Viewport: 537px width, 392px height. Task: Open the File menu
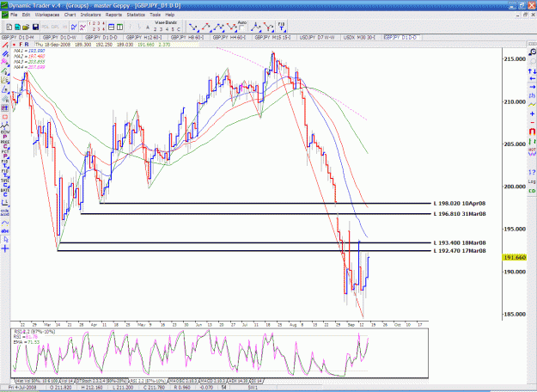pos(14,15)
